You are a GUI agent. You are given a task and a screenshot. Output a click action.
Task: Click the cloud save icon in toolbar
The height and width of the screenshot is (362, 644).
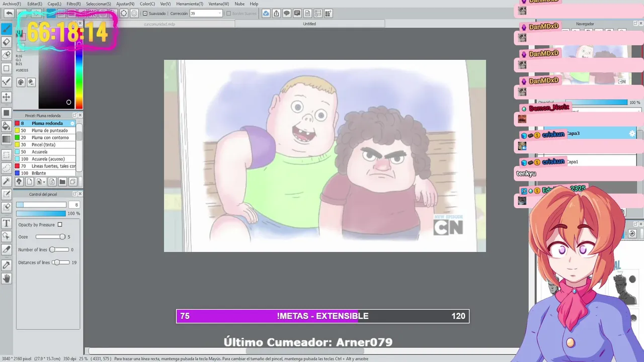[x=266, y=14]
